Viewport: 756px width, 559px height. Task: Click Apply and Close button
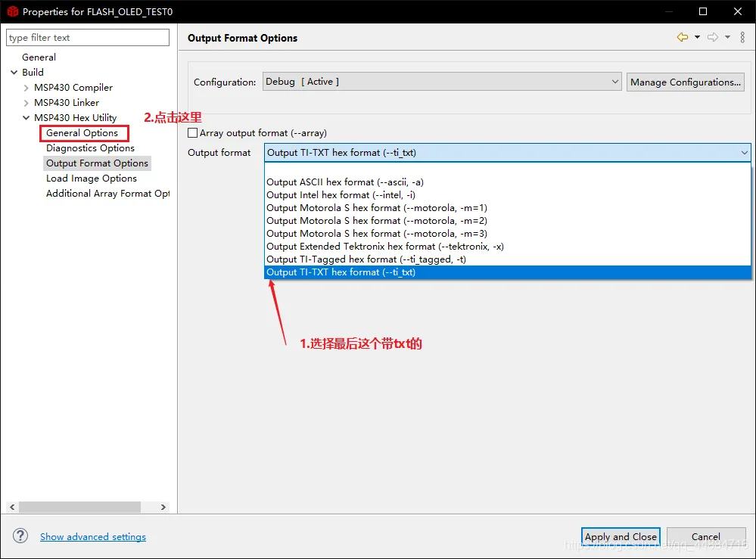tap(621, 536)
